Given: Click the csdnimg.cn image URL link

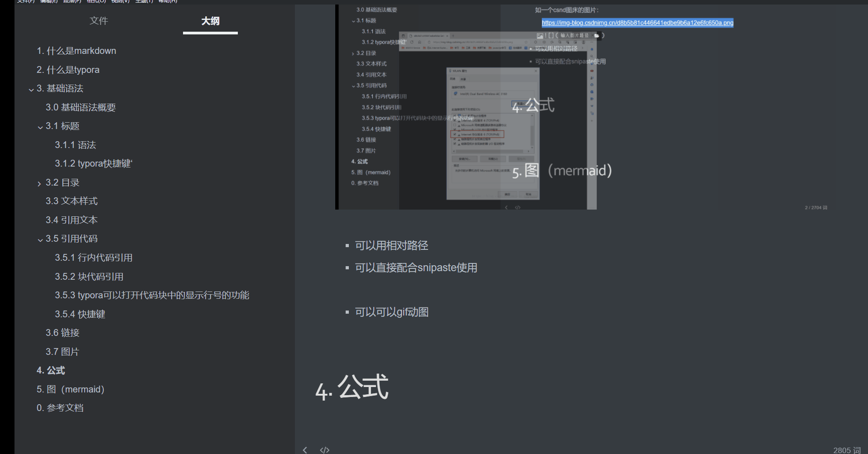Looking at the screenshot, I should tap(637, 23).
